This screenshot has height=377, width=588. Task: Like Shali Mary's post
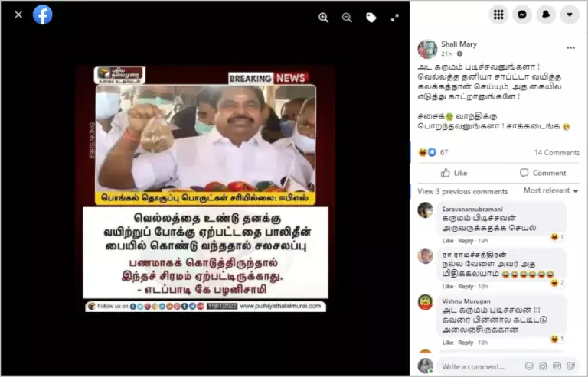pos(454,173)
